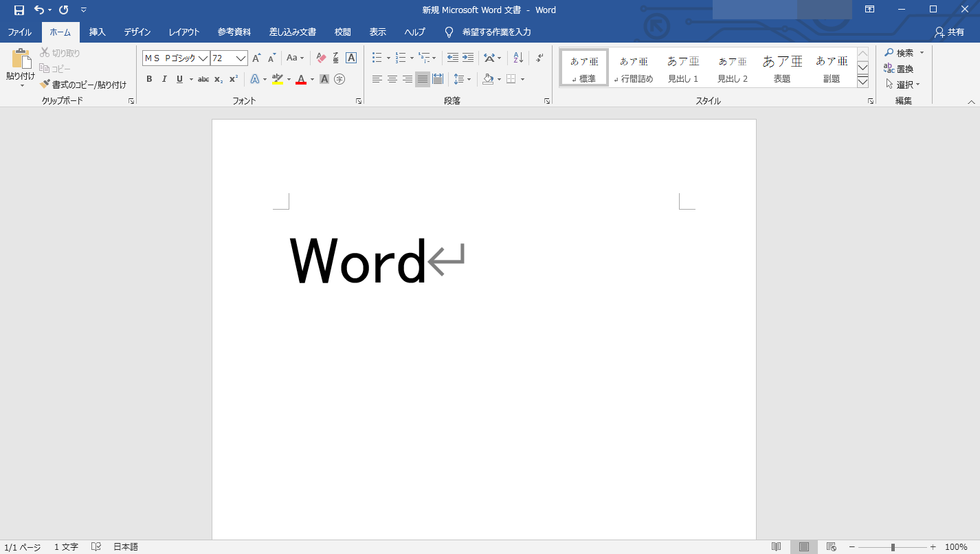Center align text
The height and width of the screenshot is (554, 980).
(x=392, y=79)
